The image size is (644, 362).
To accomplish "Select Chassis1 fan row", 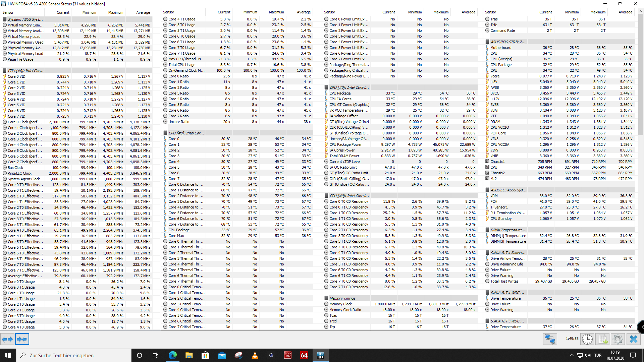I will coord(560,162).
